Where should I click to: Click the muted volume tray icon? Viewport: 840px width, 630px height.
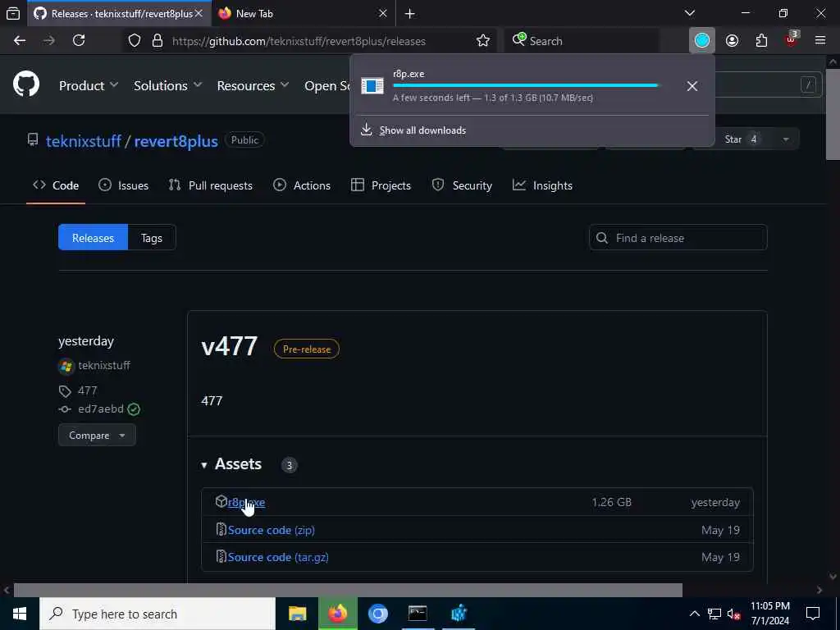734,614
